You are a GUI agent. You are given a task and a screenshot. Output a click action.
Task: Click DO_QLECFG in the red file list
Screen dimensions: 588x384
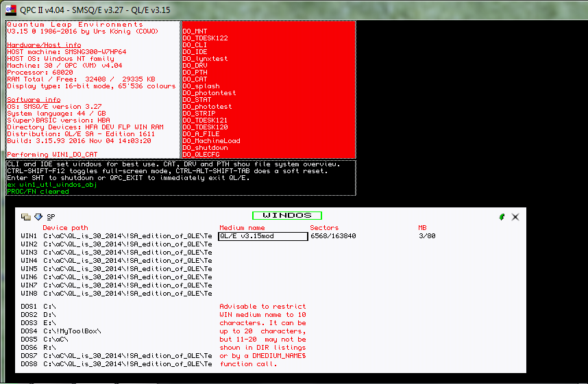(x=201, y=154)
